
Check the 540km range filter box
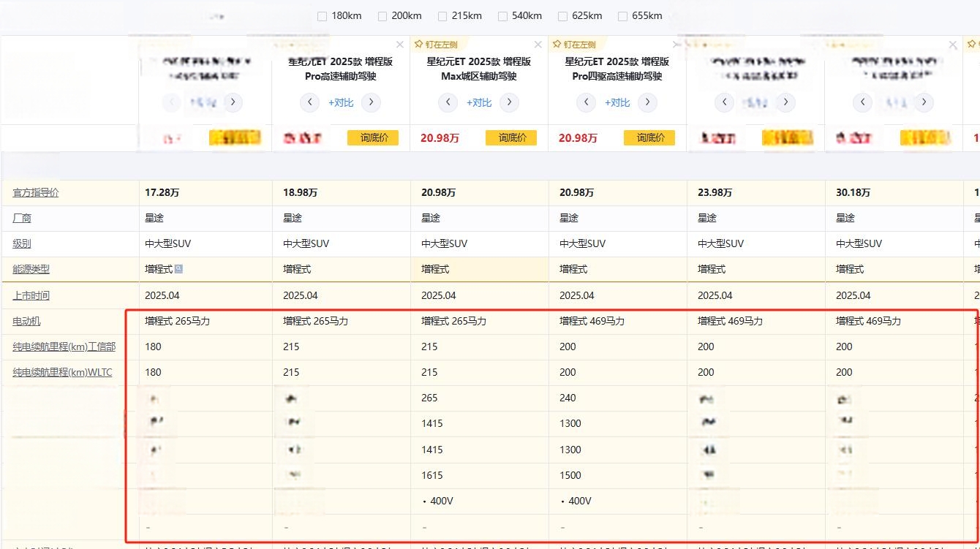[x=502, y=16]
